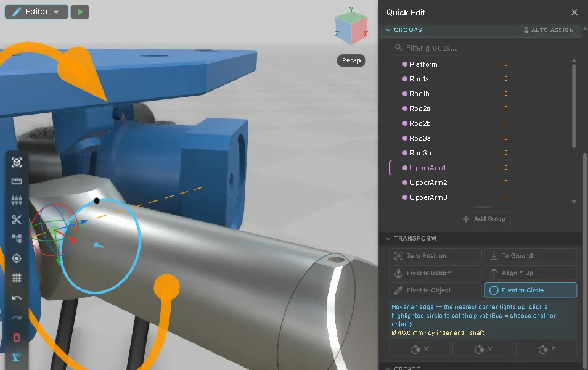Select the focus object frame tool
The width and height of the screenshot is (588, 370).
(17, 162)
